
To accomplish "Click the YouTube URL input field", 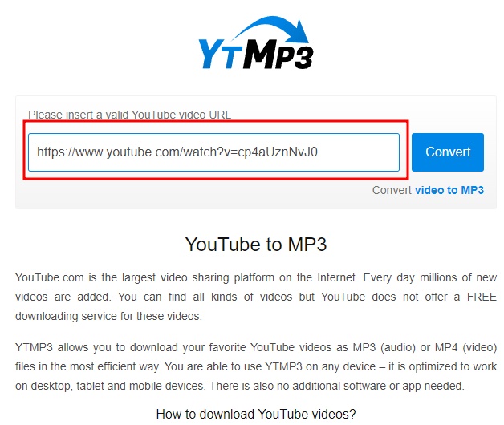I will coord(213,152).
